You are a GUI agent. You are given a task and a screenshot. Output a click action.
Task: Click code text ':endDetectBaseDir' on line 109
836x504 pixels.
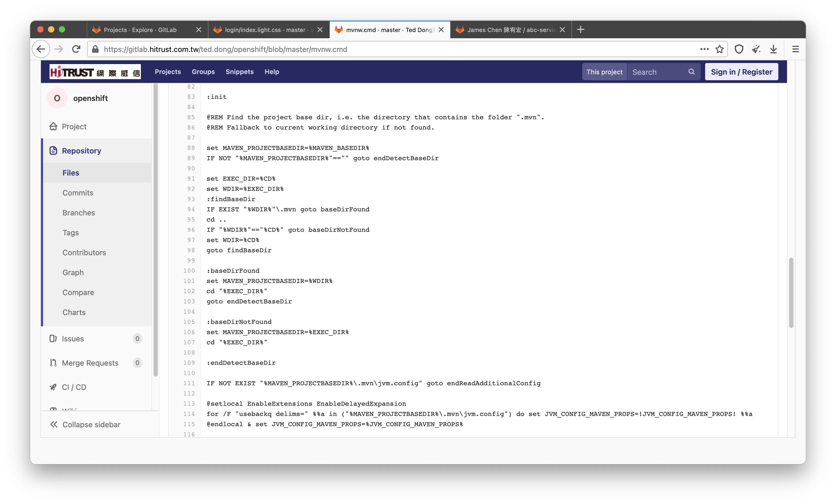[241, 363]
